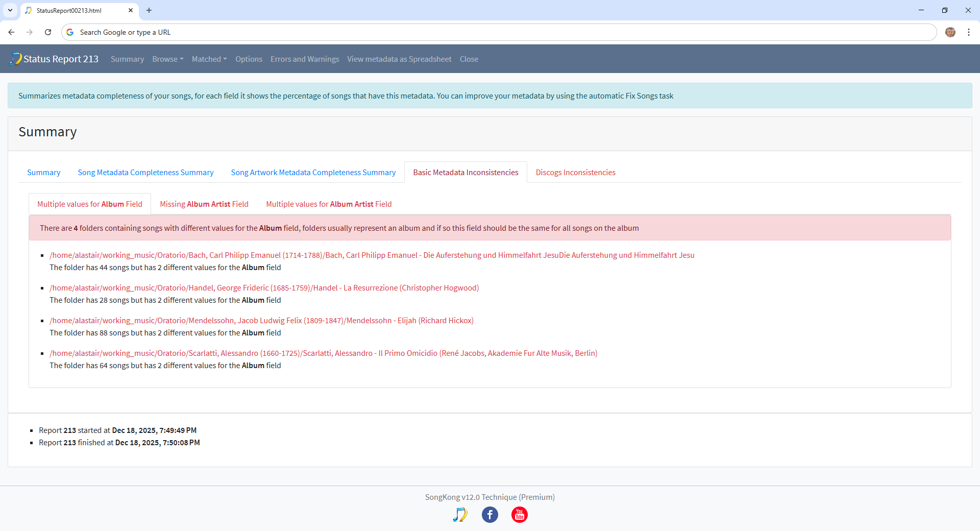Expand the Matched dropdown menu

pyautogui.click(x=209, y=59)
